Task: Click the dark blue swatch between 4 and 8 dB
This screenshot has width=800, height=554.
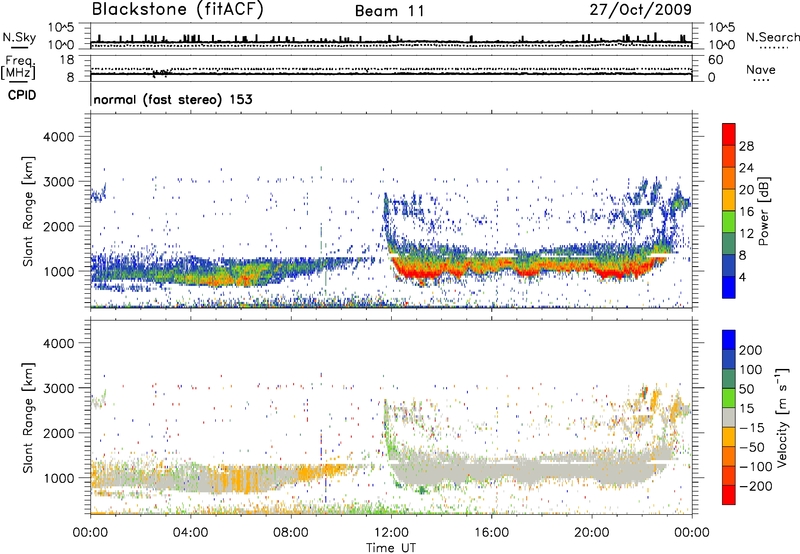Action: tap(729, 266)
